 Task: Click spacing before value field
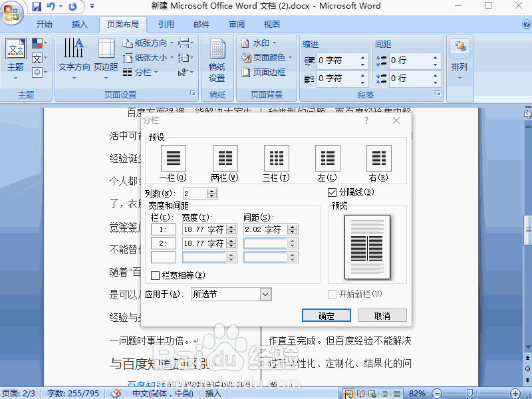tap(410, 61)
